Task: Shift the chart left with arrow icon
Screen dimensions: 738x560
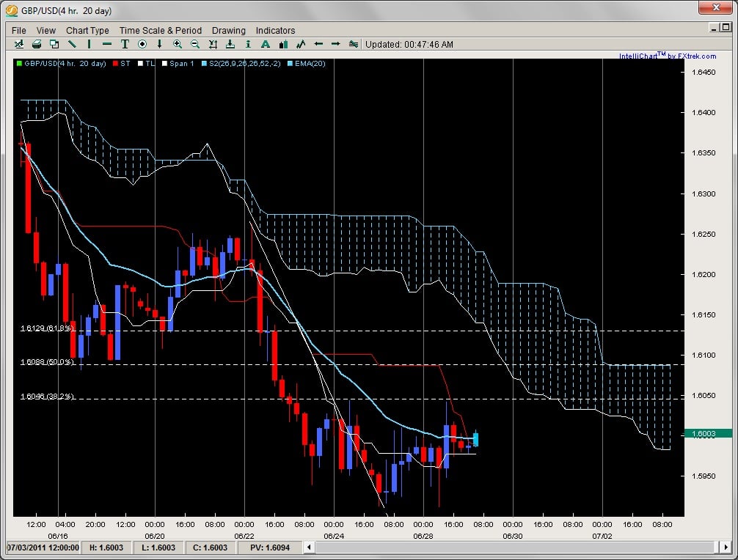Action: point(318,44)
